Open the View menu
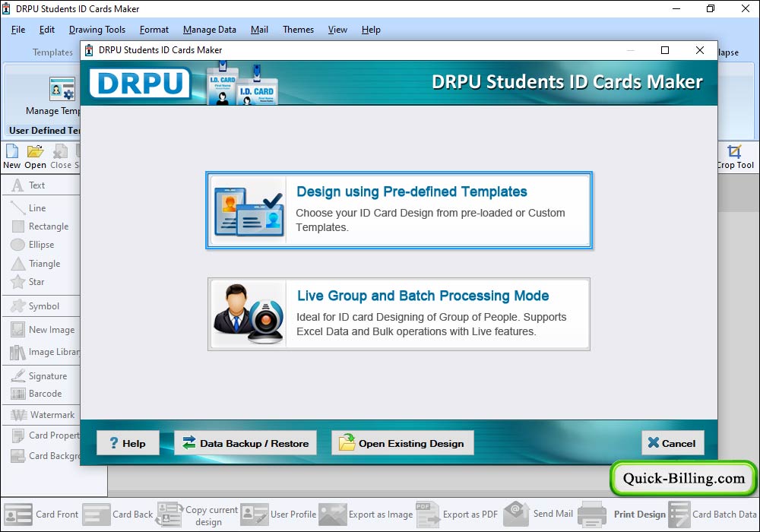Viewport: 760px width, 532px height. pyautogui.click(x=337, y=30)
